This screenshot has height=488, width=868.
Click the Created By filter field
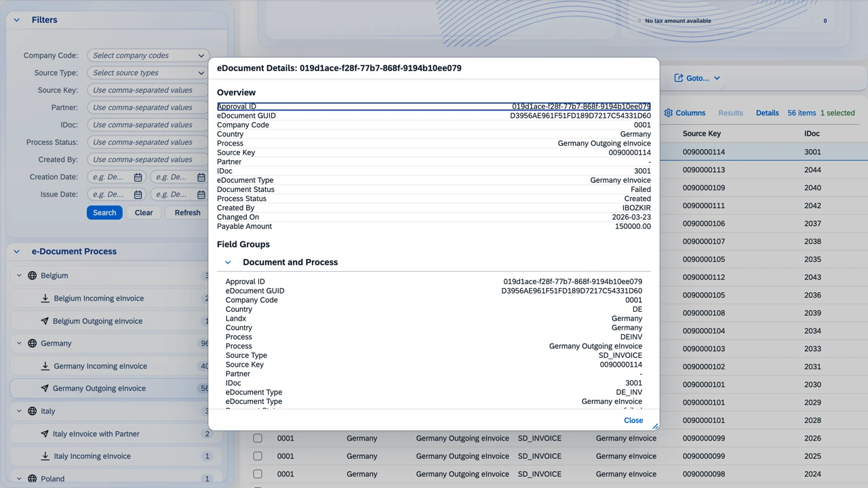(x=149, y=159)
